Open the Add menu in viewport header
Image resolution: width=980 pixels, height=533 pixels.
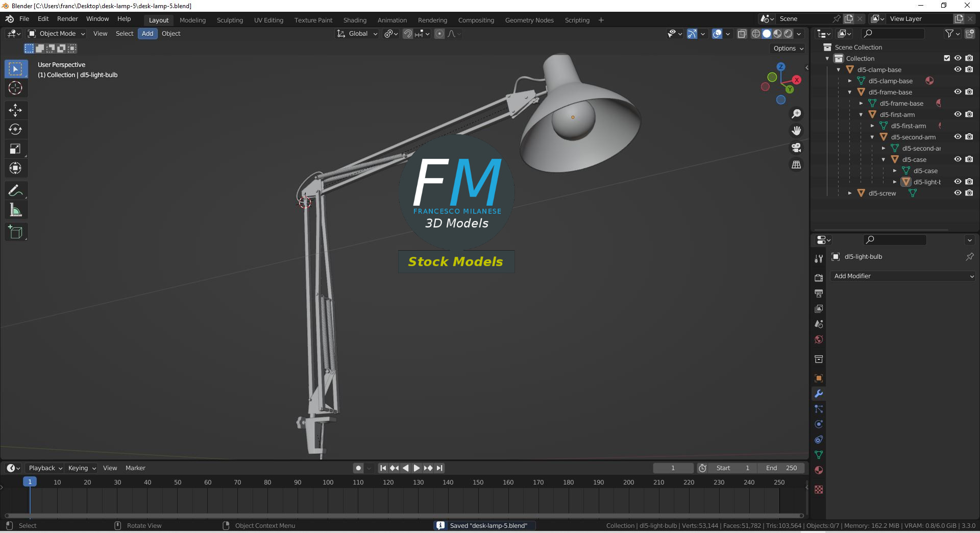148,34
